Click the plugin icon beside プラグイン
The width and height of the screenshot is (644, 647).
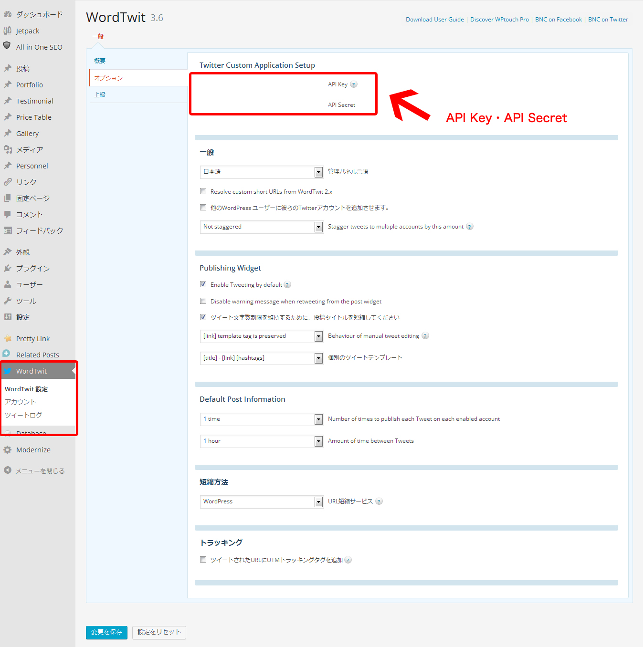[8, 268]
